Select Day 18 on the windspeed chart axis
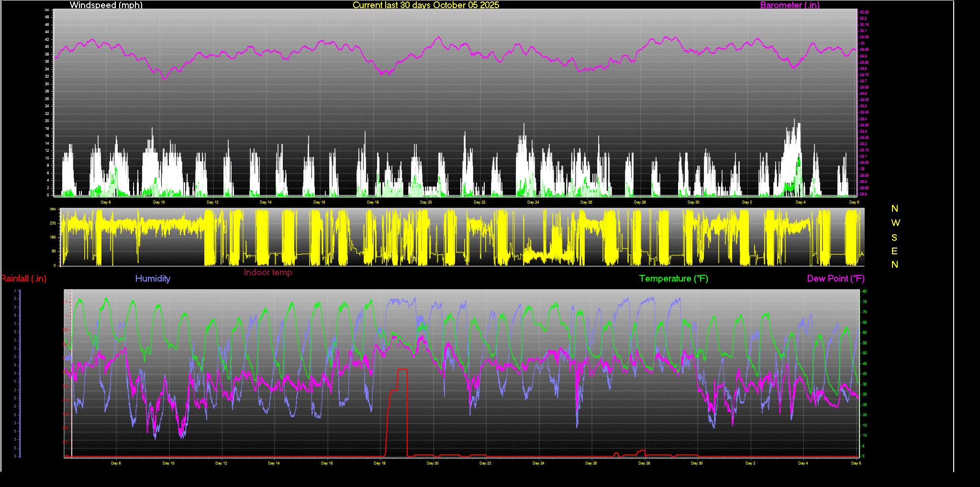The width and height of the screenshot is (980, 487). tap(373, 203)
